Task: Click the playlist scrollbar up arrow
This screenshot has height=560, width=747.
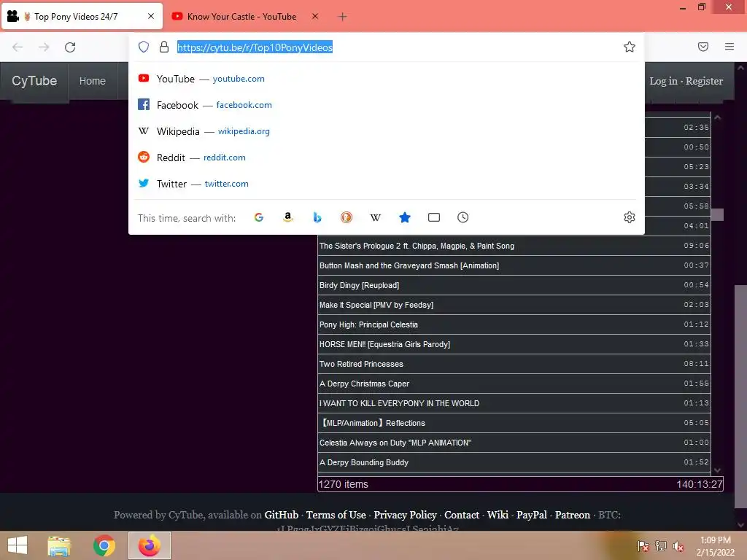Action: (x=718, y=117)
